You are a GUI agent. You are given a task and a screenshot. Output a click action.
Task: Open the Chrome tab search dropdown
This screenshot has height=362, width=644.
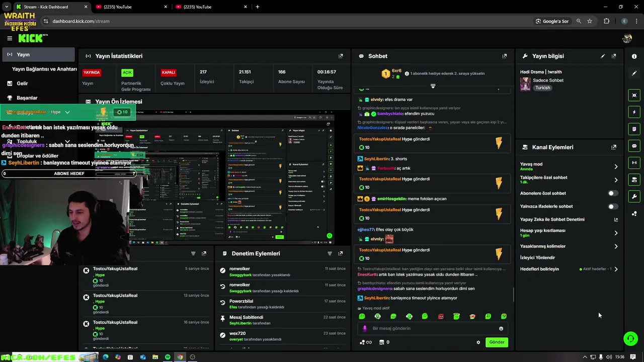click(x=7, y=7)
